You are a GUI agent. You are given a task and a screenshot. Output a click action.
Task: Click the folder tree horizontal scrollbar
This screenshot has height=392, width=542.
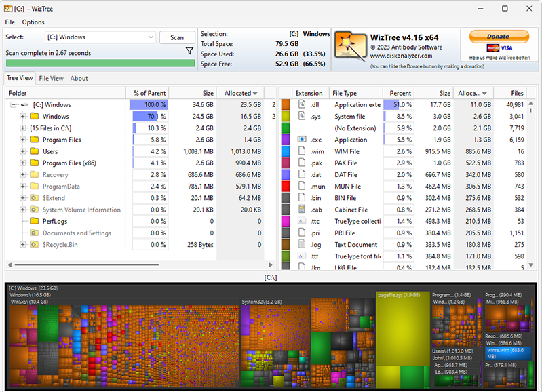pos(87,265)
